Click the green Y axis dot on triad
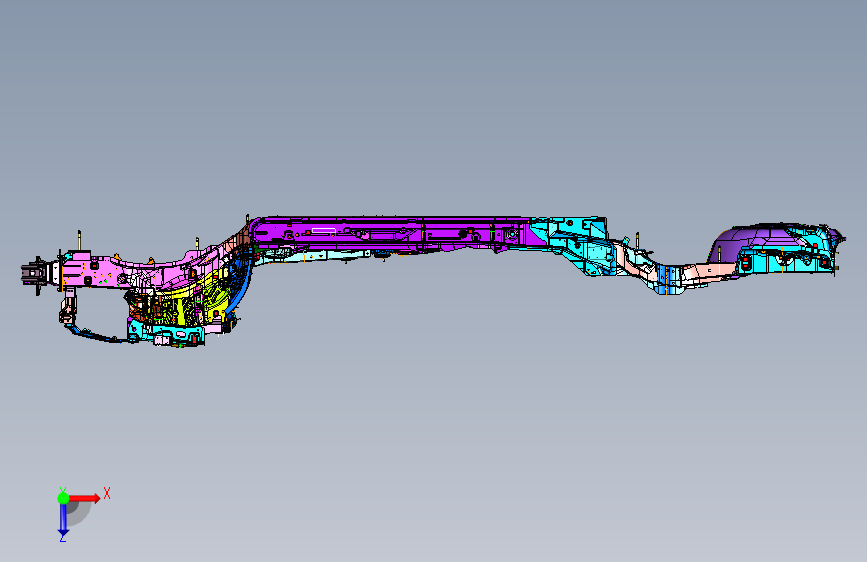This screenshot has height=562, width=867. 63,498
